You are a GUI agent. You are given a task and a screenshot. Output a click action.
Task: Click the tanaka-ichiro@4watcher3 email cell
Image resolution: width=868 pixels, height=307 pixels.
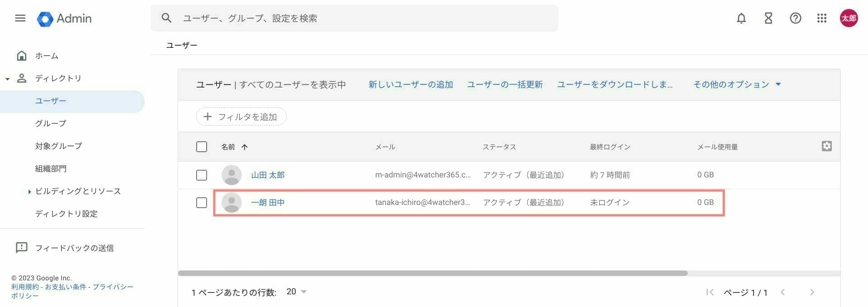pos(423,202)
